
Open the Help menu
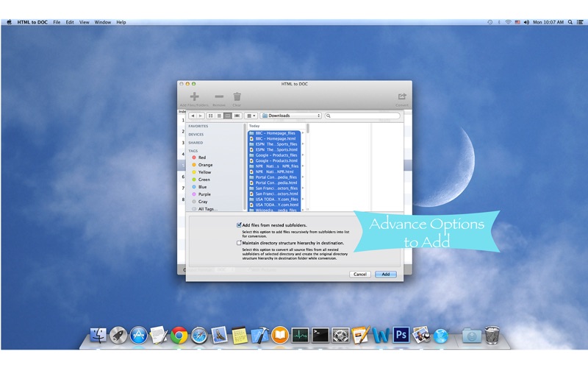coord(121,22)
